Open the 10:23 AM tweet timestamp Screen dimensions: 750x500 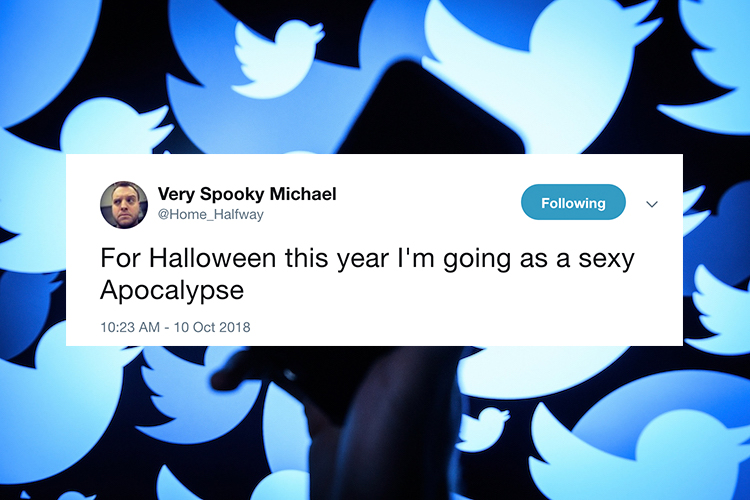[x=130, y=327]
